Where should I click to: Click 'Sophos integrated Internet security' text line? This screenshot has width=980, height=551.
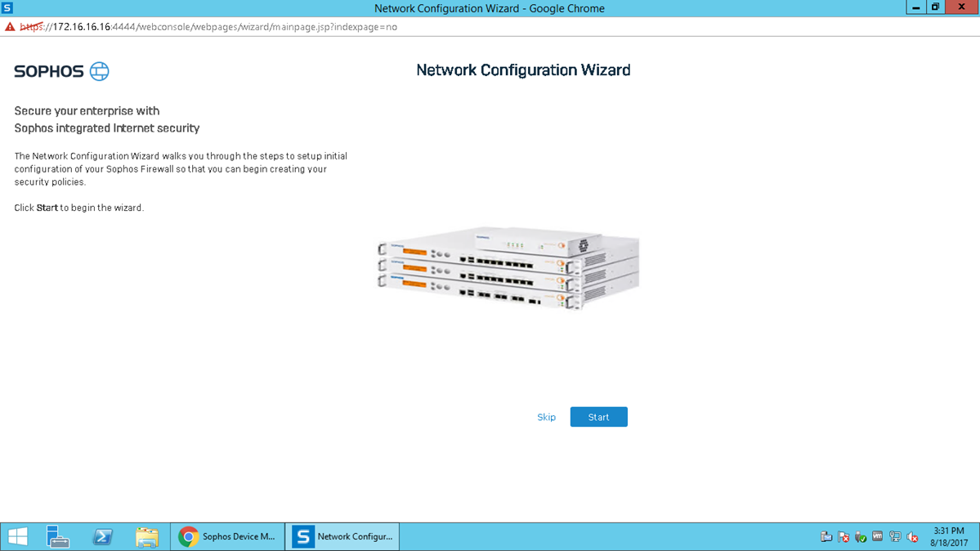107,128
